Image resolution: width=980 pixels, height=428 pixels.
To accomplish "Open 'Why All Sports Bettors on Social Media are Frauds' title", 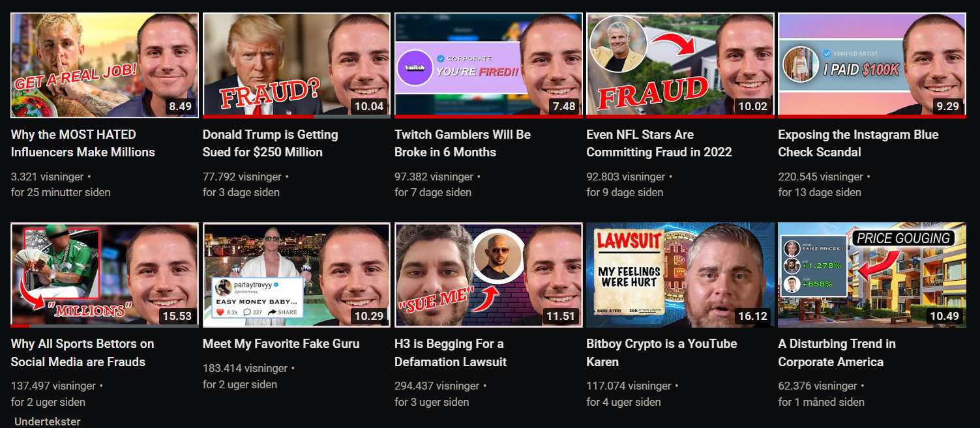I will (83, 352).
